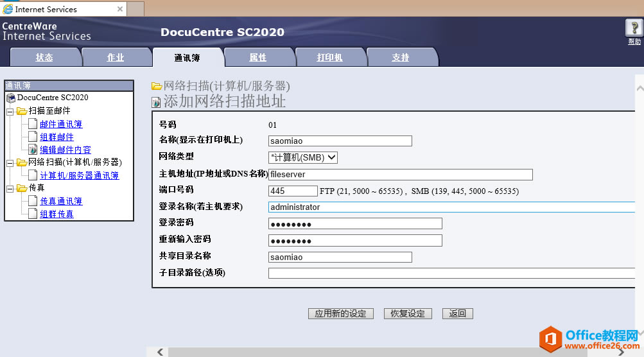Click the folder icon beside 网络扫描 heading

157,86
